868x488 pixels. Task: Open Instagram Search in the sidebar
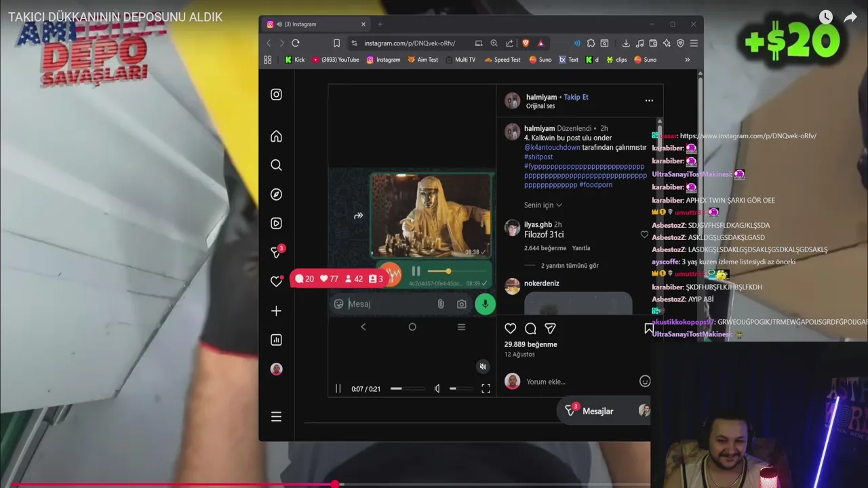(276, 165)
